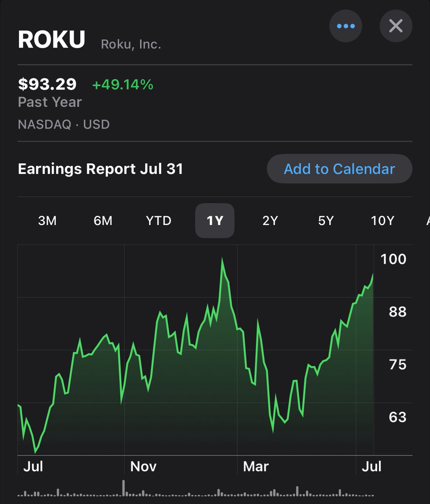
Task: Click the Earnings Report Jul 31 text
Action: (x=100, y=169)
